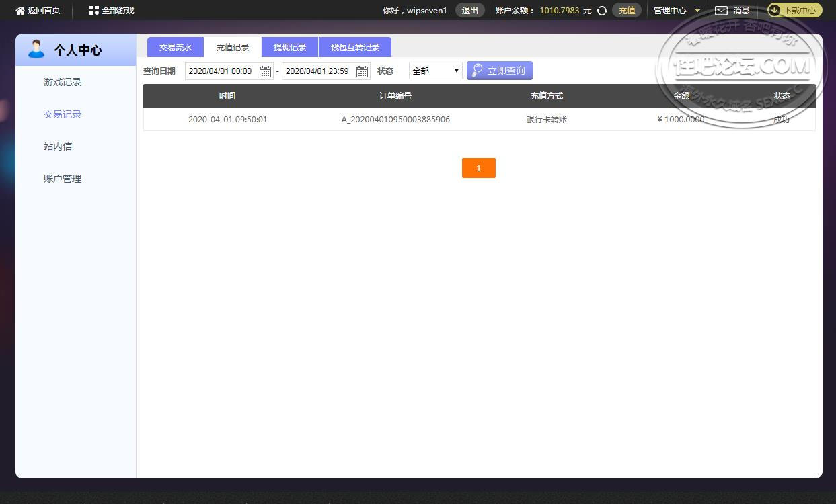Click the 个人中心 heading
836x504 pixels.
78,50
